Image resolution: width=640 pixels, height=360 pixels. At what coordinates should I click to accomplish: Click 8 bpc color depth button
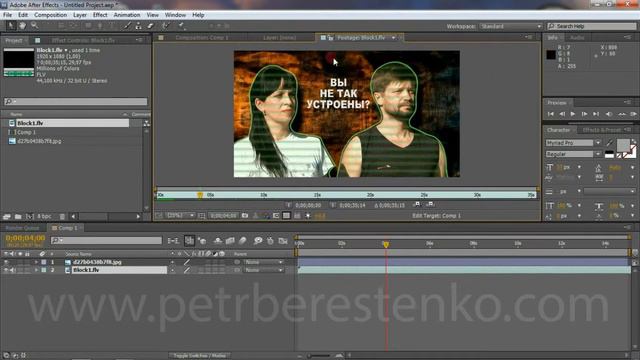click(x=44, y=216)
